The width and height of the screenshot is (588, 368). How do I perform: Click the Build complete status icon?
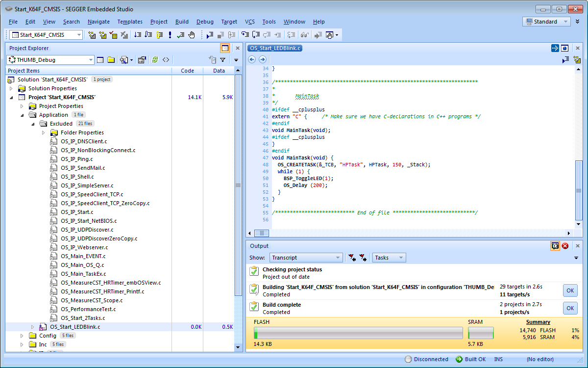(254, 307)
